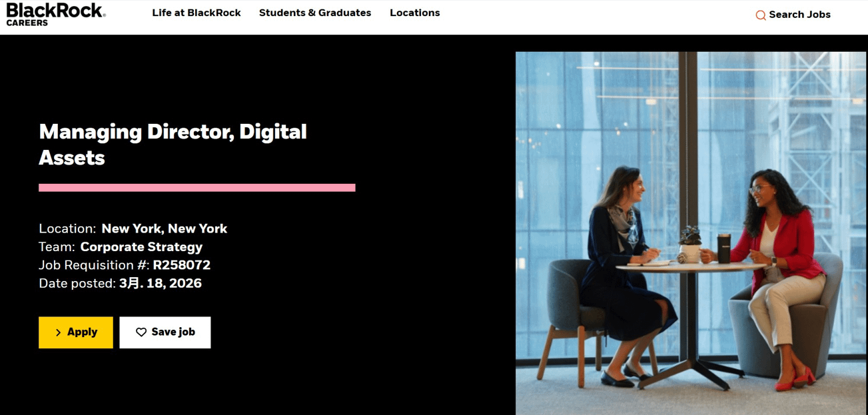868x415 pixels.
Task: Click the orange magnifying glass search icon
Action: pos(760,15)
